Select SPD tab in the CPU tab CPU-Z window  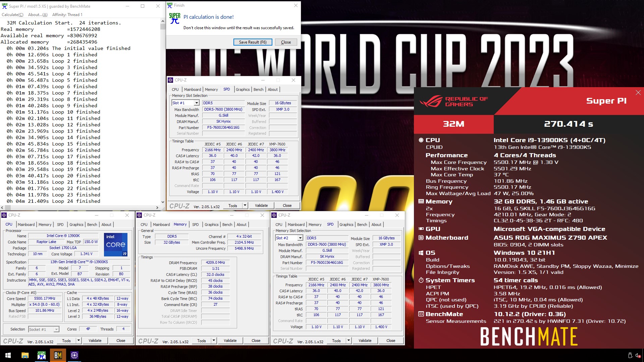[x=60, y=225]
